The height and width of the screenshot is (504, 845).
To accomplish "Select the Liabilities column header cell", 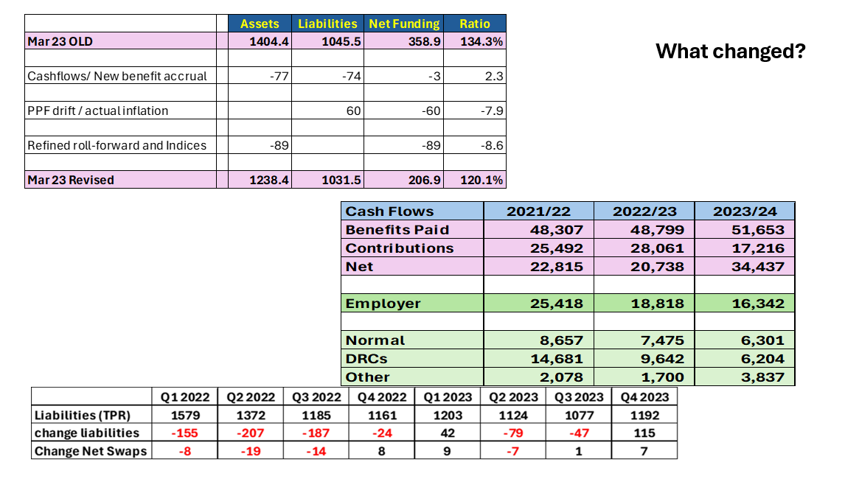I will (x=327, y=24).
